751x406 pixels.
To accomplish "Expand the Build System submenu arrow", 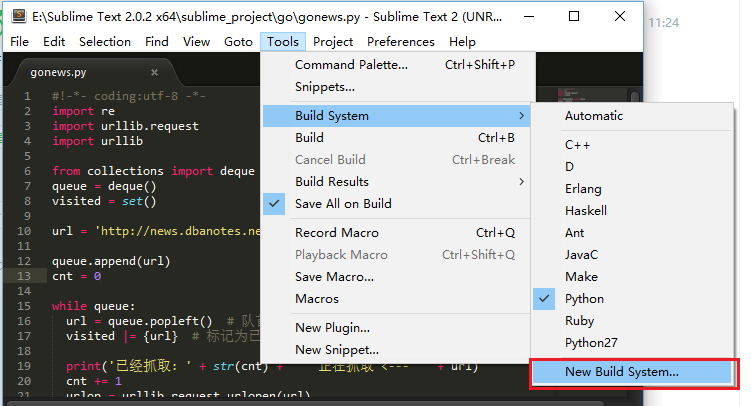I will pyautogui.click(x=521, y=116).
